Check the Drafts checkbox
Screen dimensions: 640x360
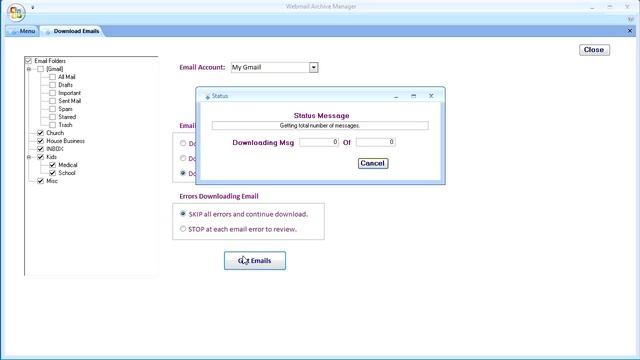pos(52,85)
